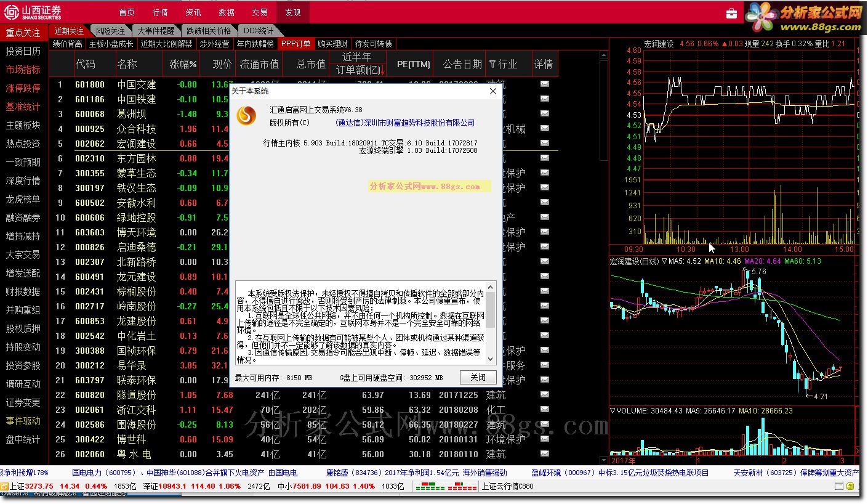Open the envelope icon in 铁汉生态 row
Image resolution: width=868 pixels, height=504 pixels.
click(544, 188)
